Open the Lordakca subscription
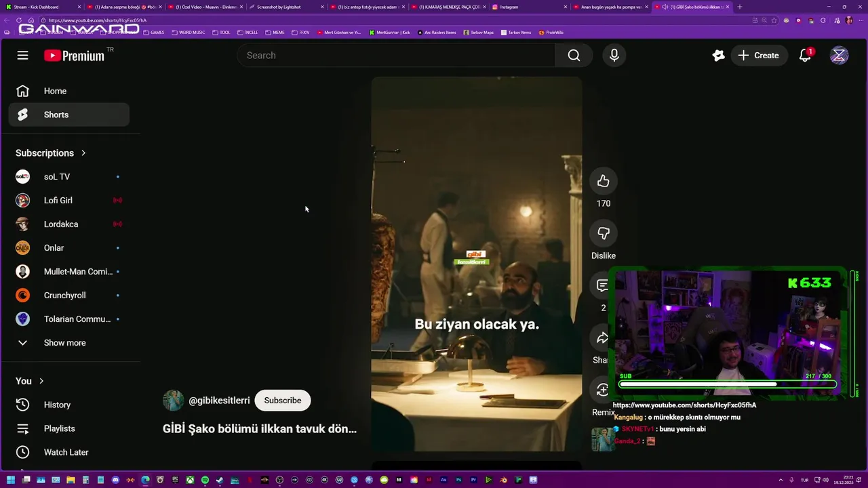The image size is (868, 488). coord(68,224)
